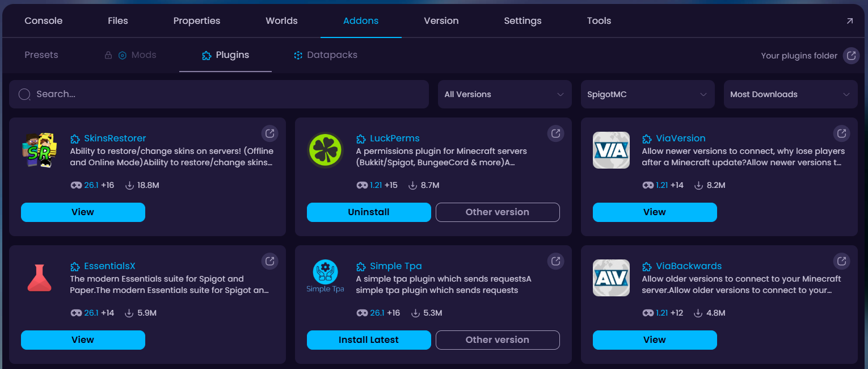Open EssentialsX external link icon

pyautogui.click(x=270, y=261)
